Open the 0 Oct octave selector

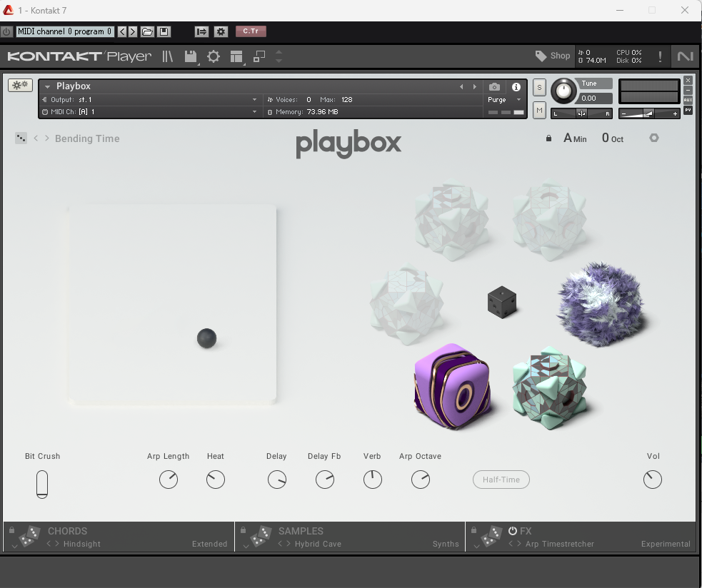613,138
